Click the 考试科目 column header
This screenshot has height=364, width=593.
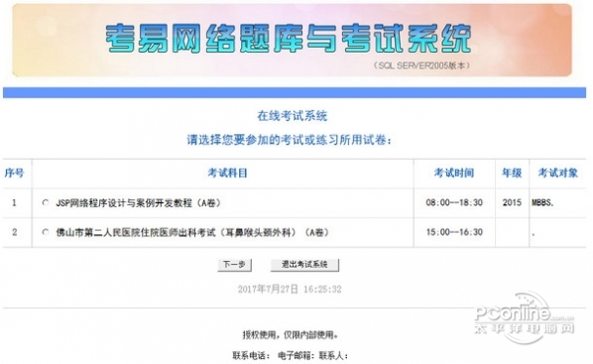[x=227, y=173]
